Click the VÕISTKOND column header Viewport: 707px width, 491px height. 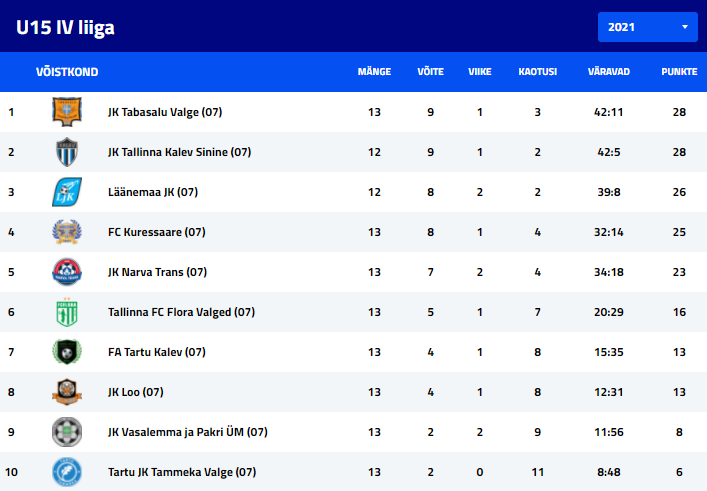click(x=67, y=72)
